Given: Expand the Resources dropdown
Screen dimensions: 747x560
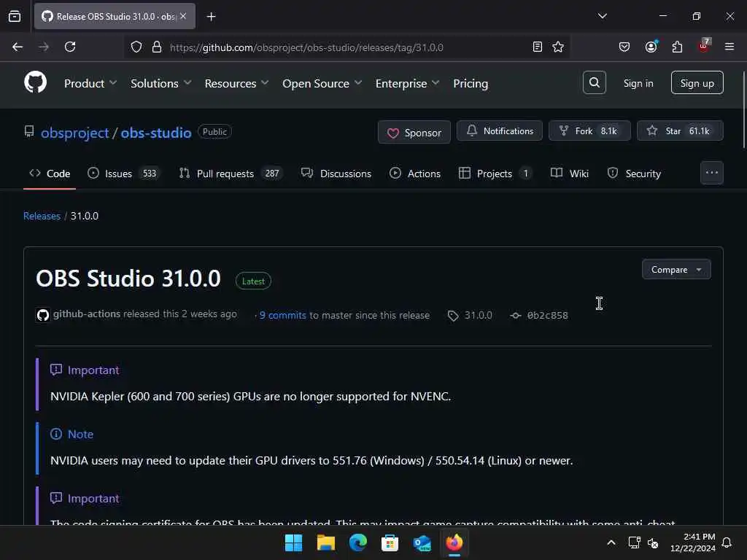Looking at the screenshot, I should tap(237, 83).
